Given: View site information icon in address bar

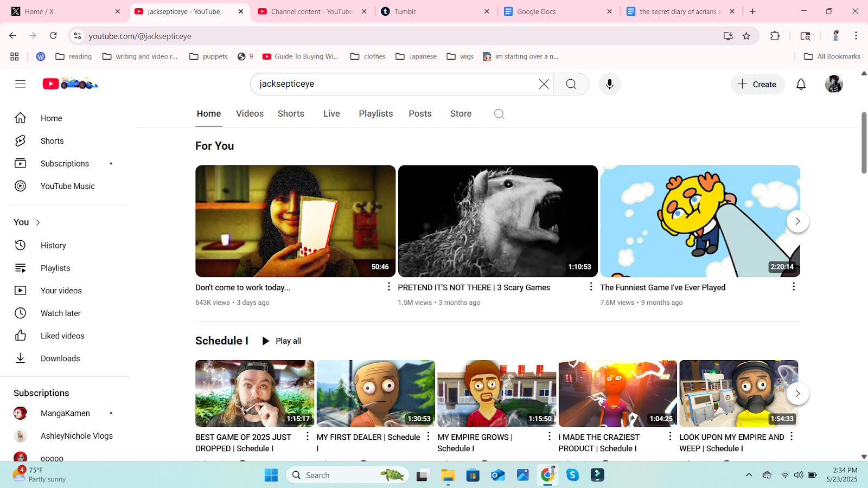Looking at the screenshot, I should pyautogui.click(x=78, y=36).
